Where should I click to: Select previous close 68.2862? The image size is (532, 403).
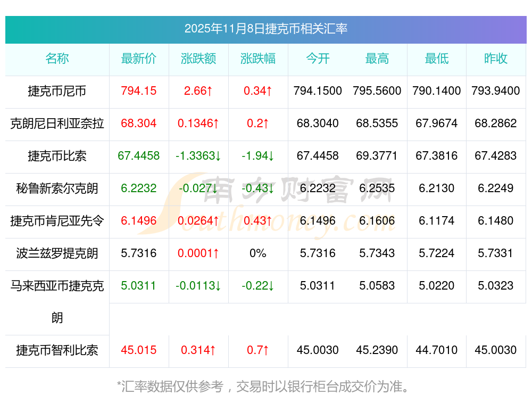click(x=496, y=124)
